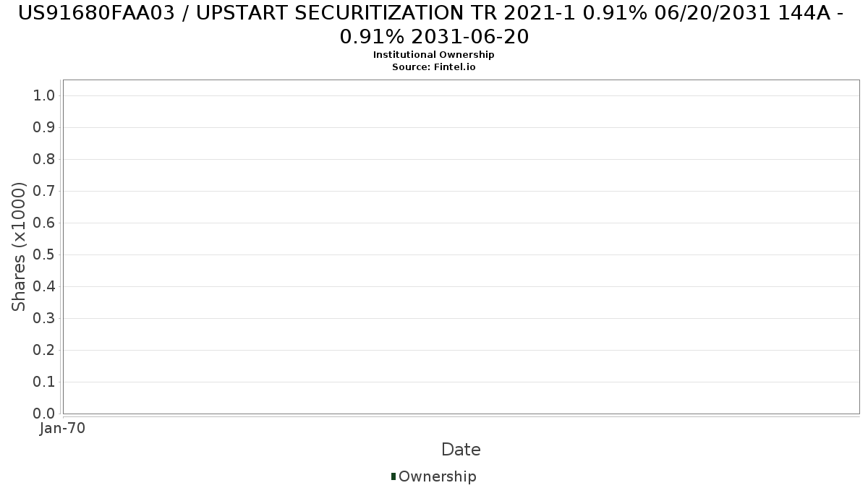Select the Ownership legend label
The height and width of the screenshot is (488, 868).
coord(438,476)
